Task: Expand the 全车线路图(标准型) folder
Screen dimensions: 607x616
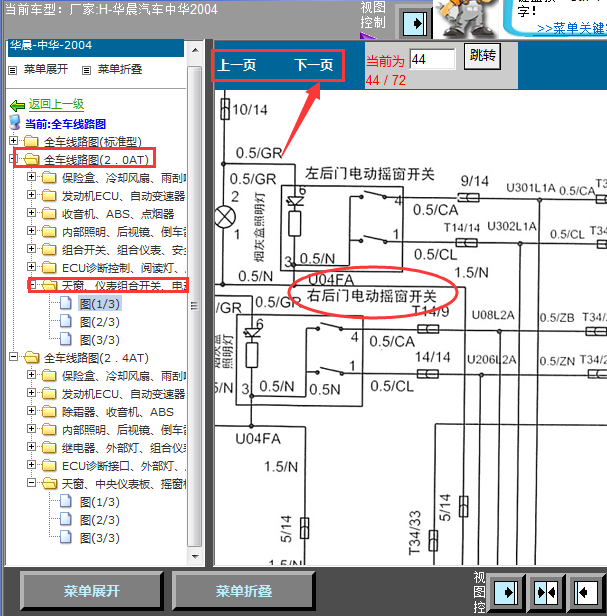Action: 13,140
